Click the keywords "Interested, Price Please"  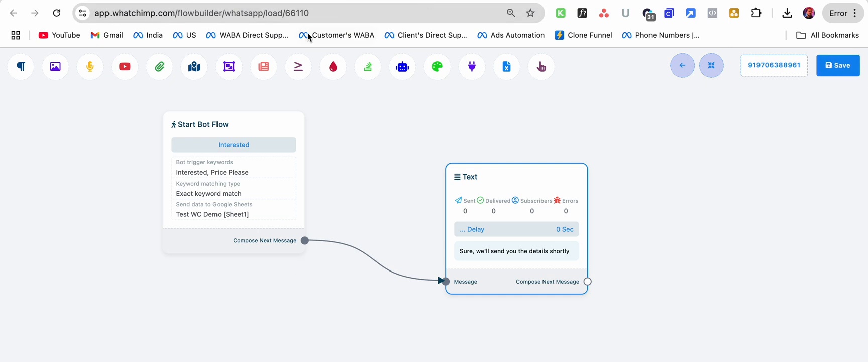212,172
